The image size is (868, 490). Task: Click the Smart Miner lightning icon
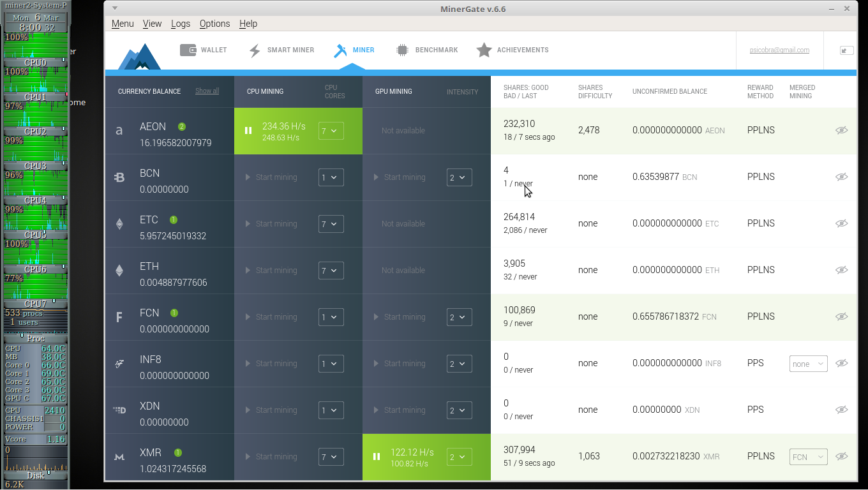(255, 50)
